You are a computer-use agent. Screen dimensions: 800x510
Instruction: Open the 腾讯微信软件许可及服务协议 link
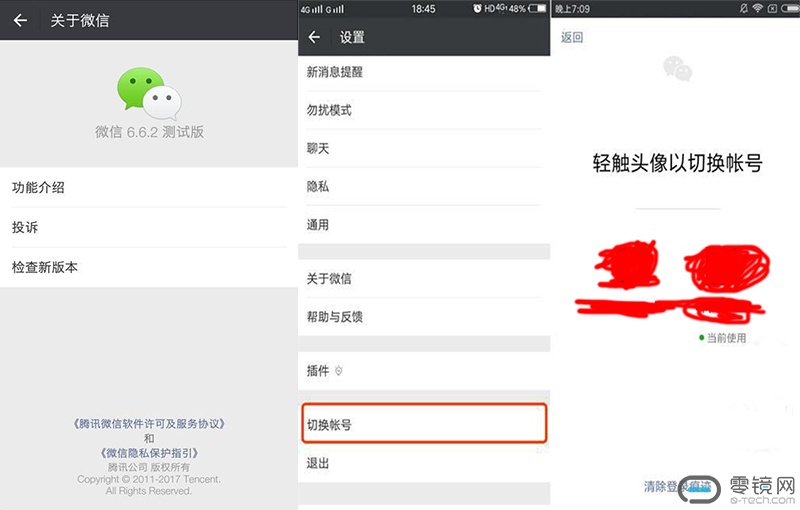149,424
